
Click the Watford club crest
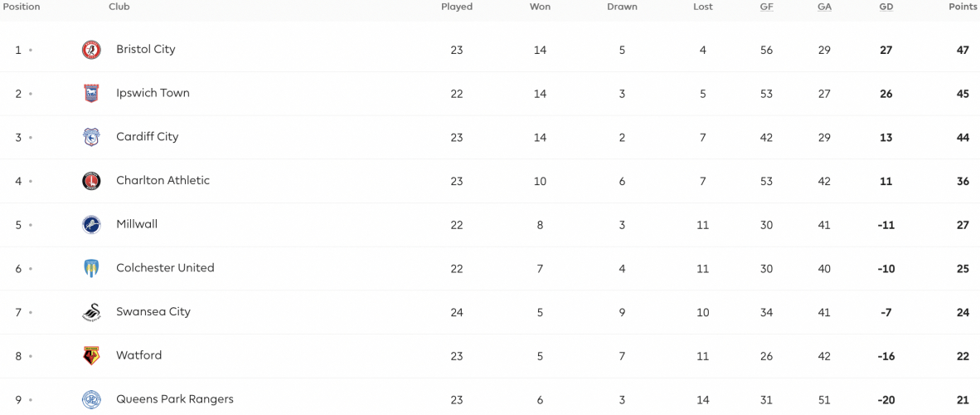[x=91, y=355]
